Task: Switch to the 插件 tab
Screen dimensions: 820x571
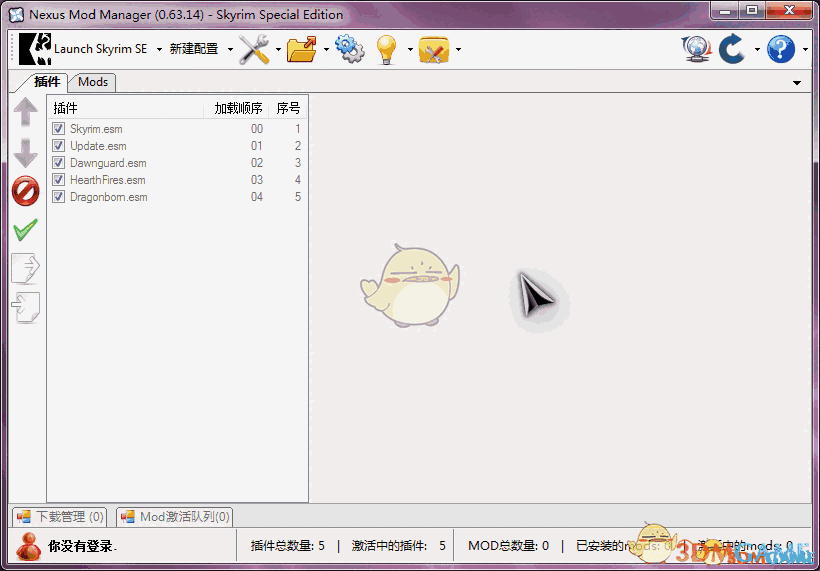Action: point(47,82)
